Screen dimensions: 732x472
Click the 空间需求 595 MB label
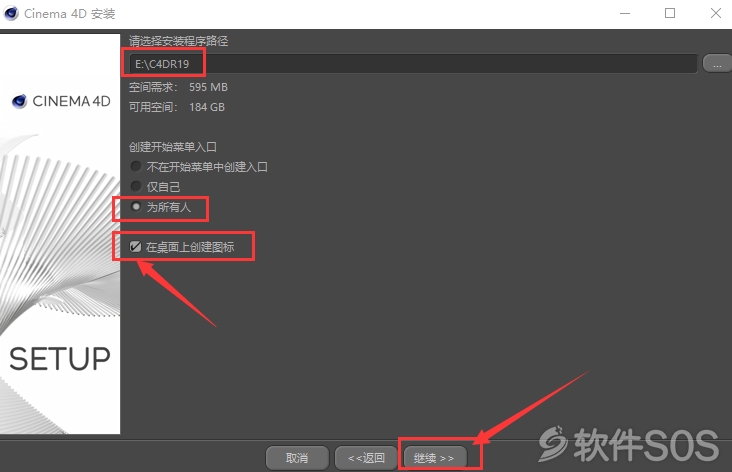coord(178,87)
